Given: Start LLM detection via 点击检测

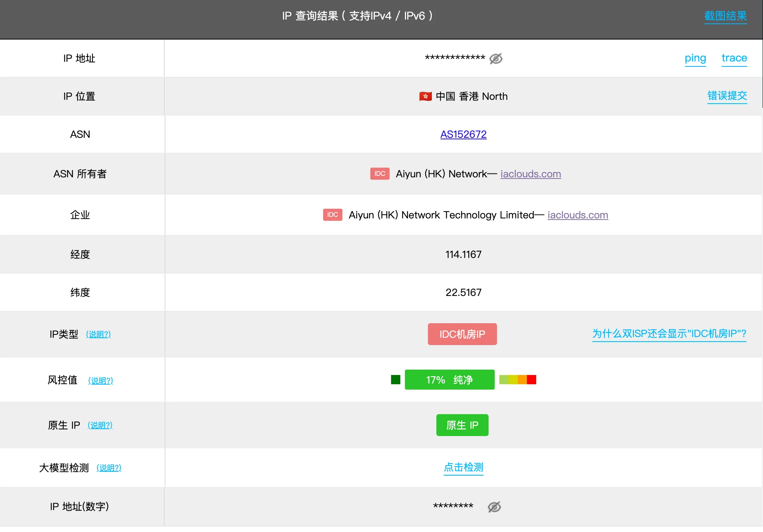Looking at the screenshot, I should pyautogui.click(x=463, y=467).
